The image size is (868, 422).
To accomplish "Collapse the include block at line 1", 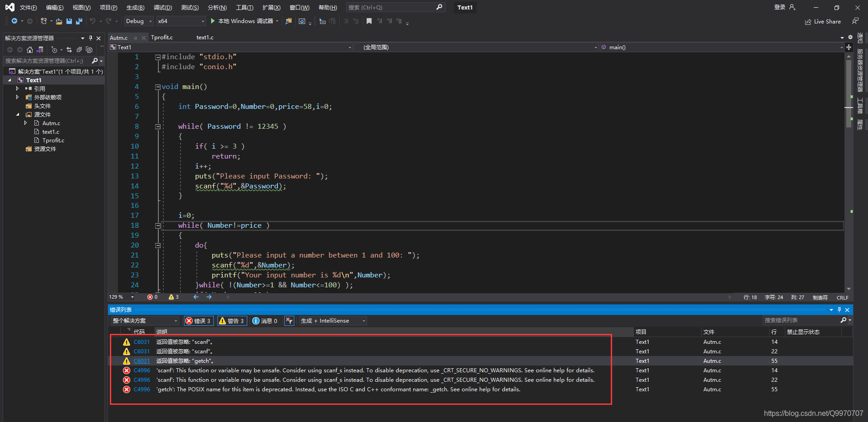I will click(x=158, y=57).
